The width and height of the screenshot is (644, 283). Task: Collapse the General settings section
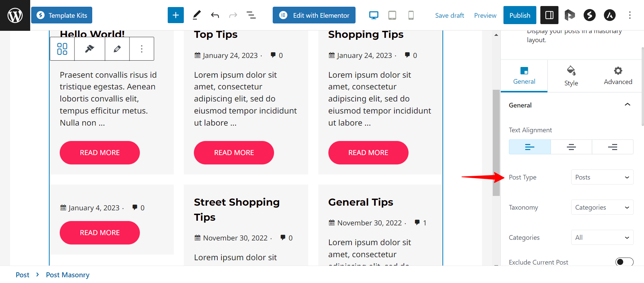[627, 105]
